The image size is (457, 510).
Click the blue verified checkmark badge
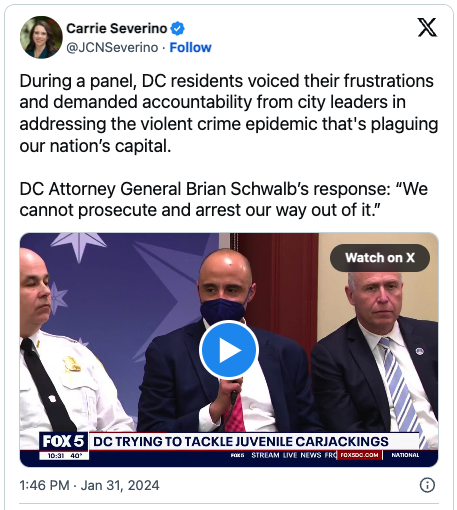178,28
